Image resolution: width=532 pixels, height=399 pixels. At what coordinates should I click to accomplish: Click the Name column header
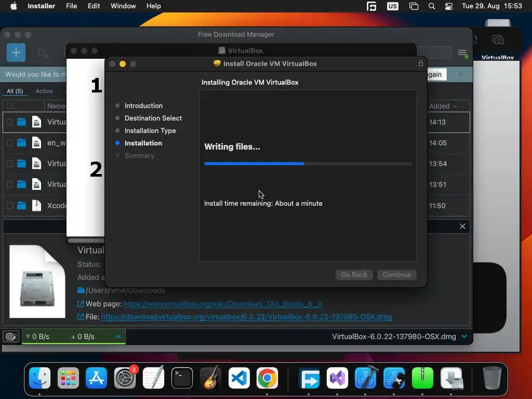tap(56, 106)
